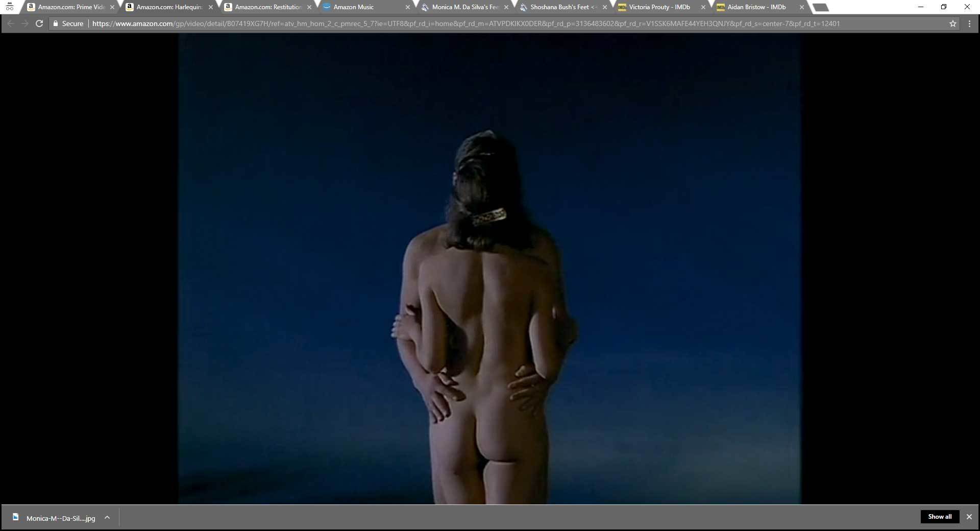This screenshot has height=531, width=980.
Task: Close the Shoshana Bush's Feet tab
Action: coord(605,7)
